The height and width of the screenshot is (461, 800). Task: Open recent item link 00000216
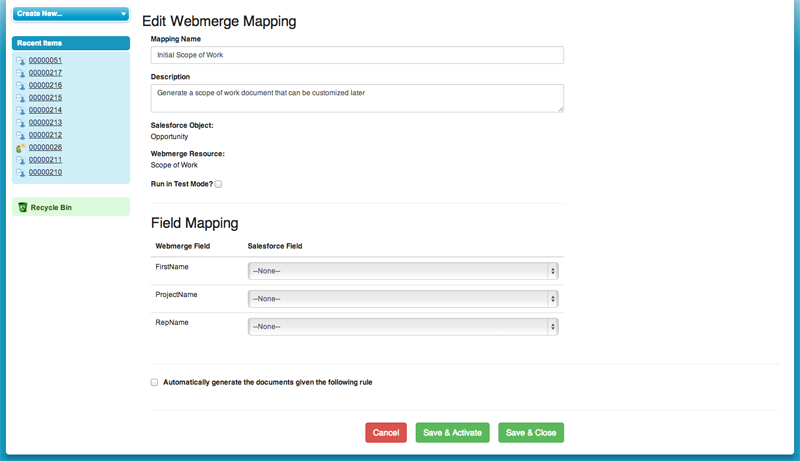[45, 85]
